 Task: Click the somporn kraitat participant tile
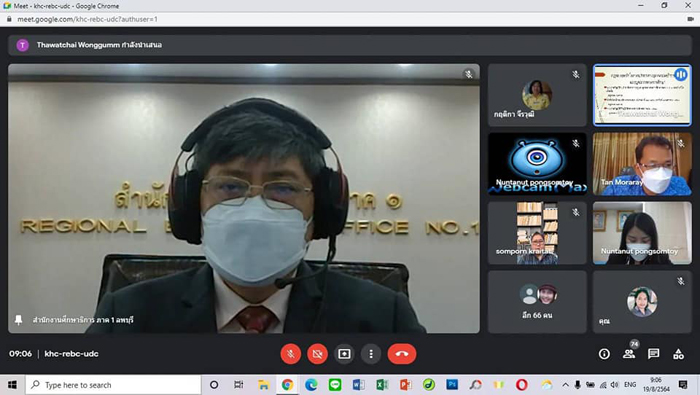point(537,233)
